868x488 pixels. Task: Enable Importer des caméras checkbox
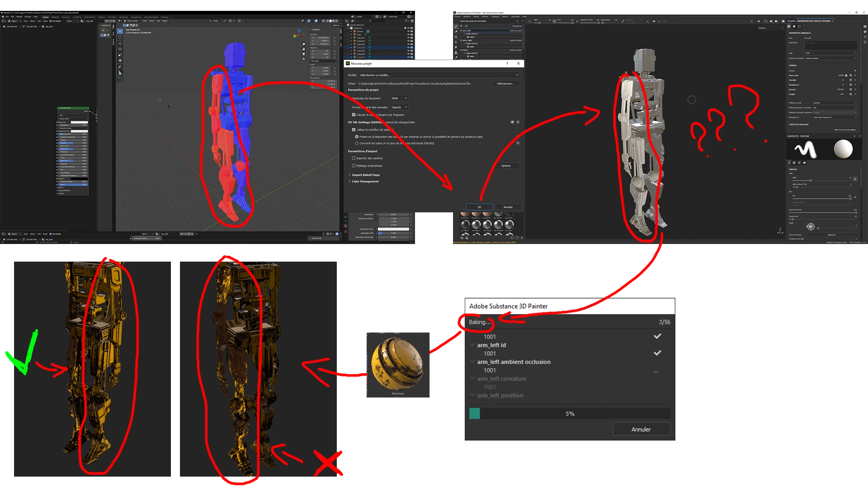[354, 158]
